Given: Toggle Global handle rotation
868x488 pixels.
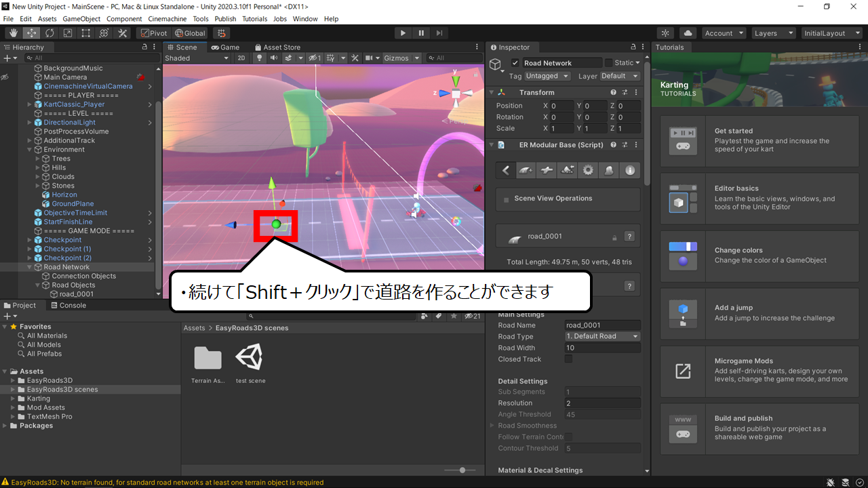Looking at the screenshot, I should (190, 33).
